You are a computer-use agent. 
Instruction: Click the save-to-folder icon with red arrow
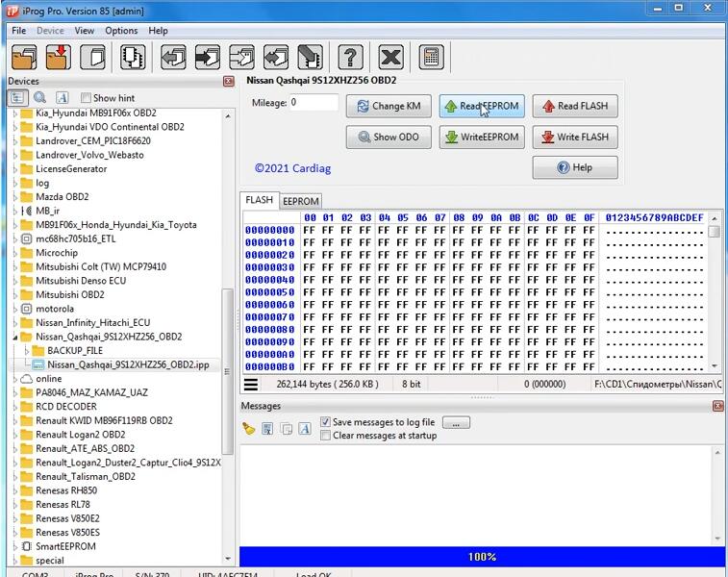point(59,57)
